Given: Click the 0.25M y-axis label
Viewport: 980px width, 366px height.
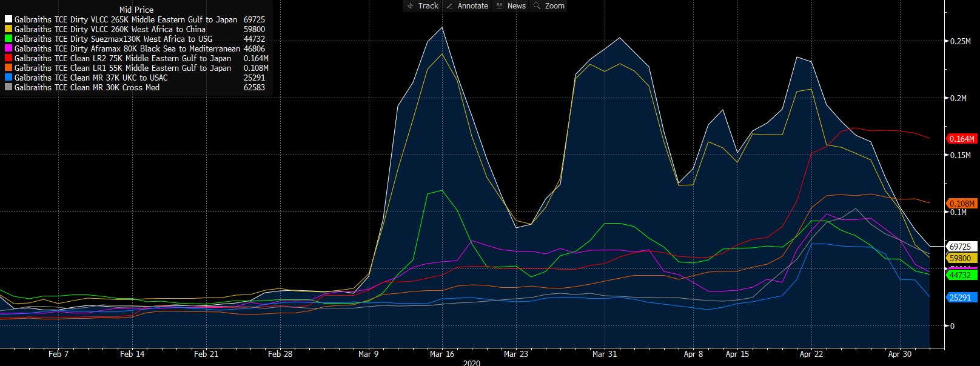Looking at the screenshot, I should point(961,41).
